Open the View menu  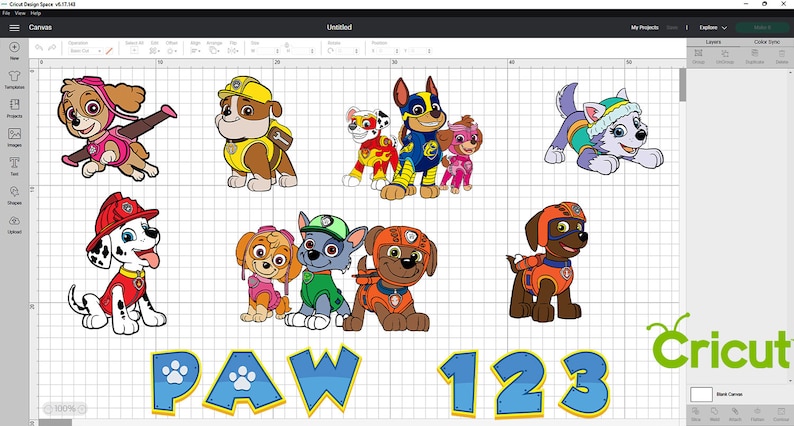click(x=20, y=13)
